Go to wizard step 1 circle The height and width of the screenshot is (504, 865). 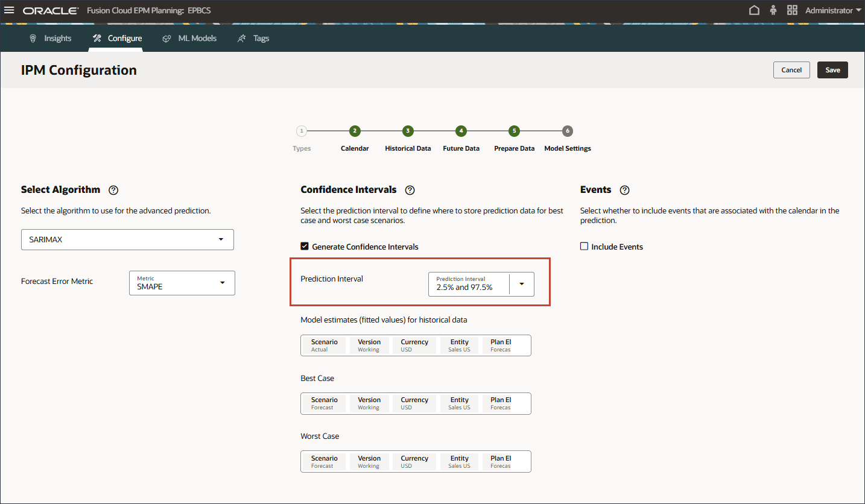(302, 131)
